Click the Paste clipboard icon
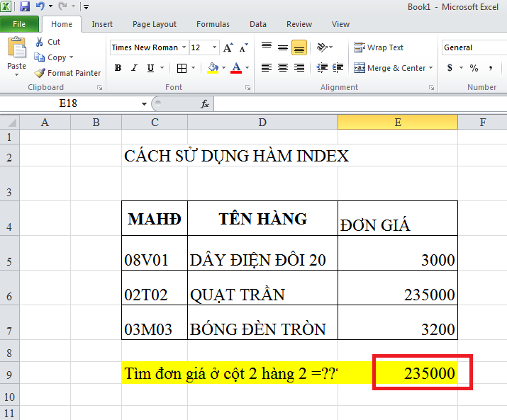This screenshot has width=507, height=420. pos(16,47)
